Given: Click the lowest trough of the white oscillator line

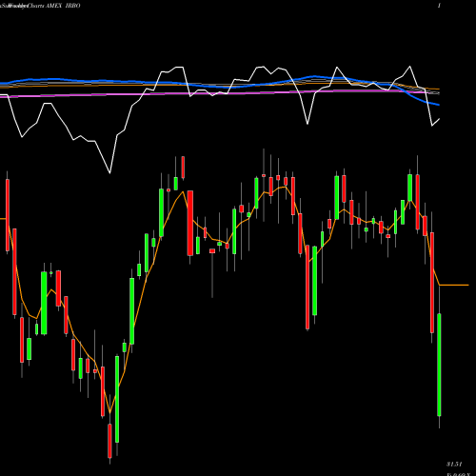Looking at the screenshot, I should click(x=109, y=172).
